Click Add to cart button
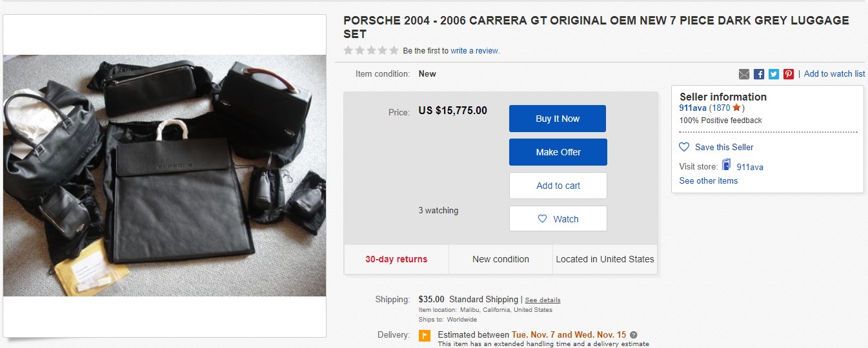868x348 pixels. 558,186
